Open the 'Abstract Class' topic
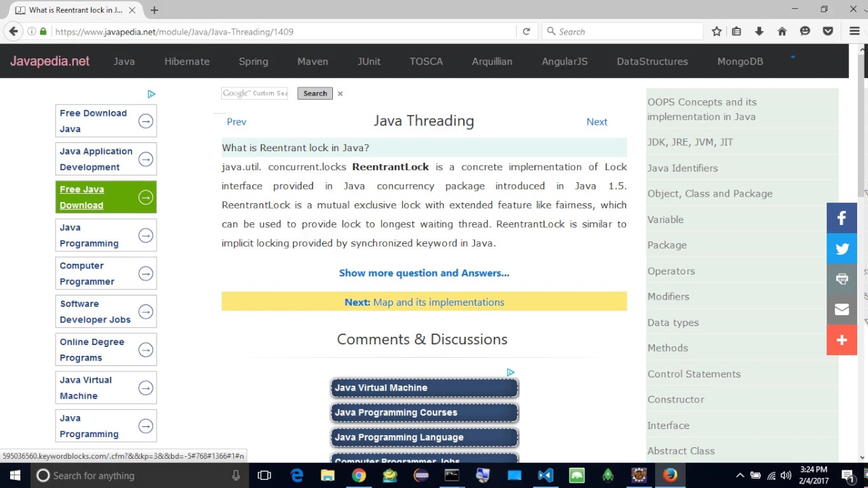The image size is (868, 488). pyautogui.click(x=681, y=451)
